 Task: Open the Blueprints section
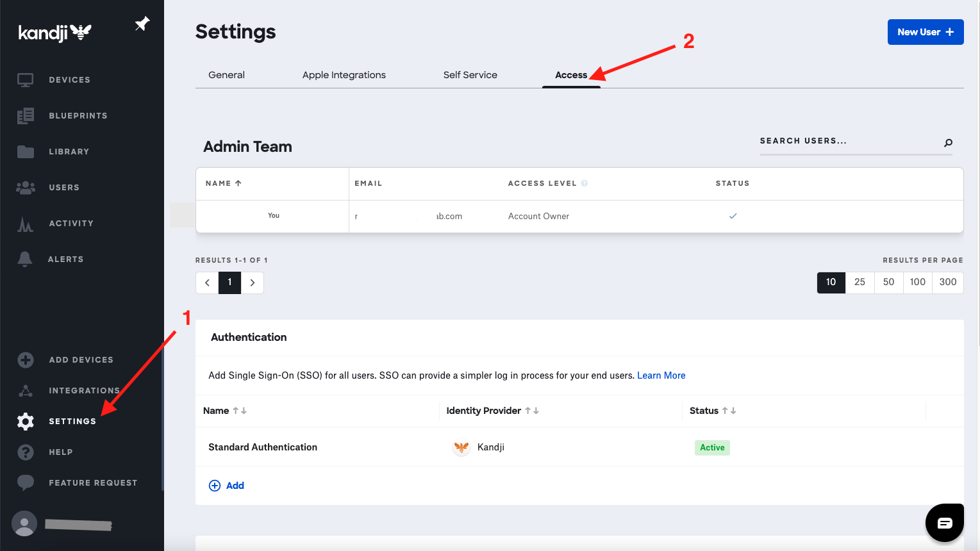click(x=78, y=115)
